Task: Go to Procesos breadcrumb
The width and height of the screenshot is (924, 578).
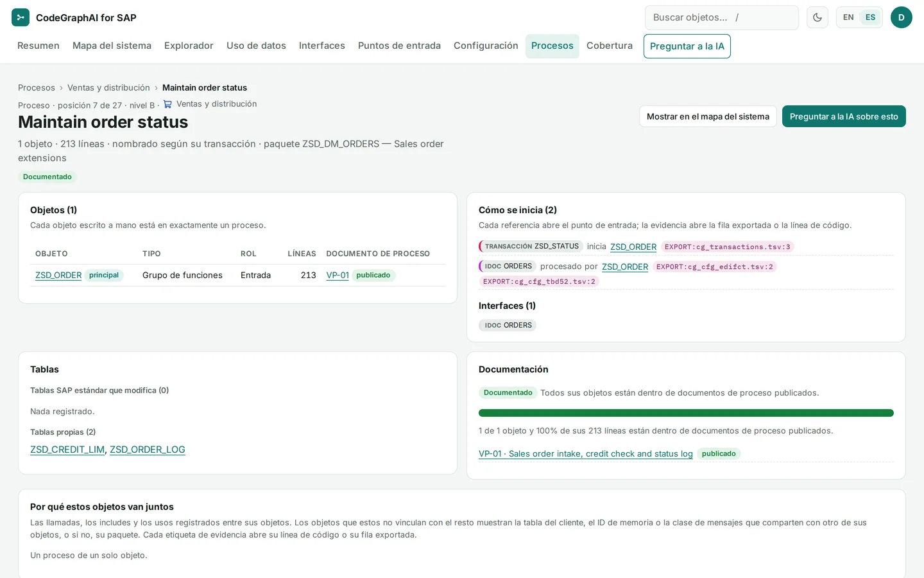Action: 37,87
